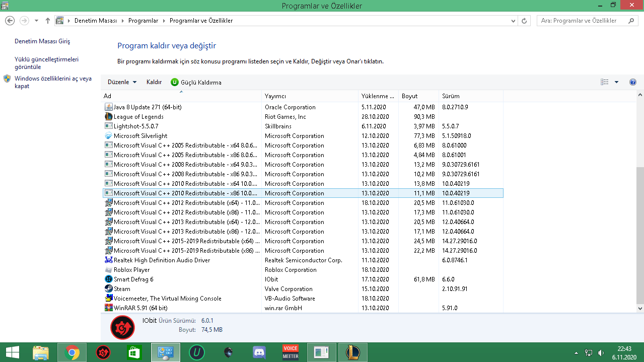Open the view options dropdown arrow
644x362 pixels.
[616, 82]
